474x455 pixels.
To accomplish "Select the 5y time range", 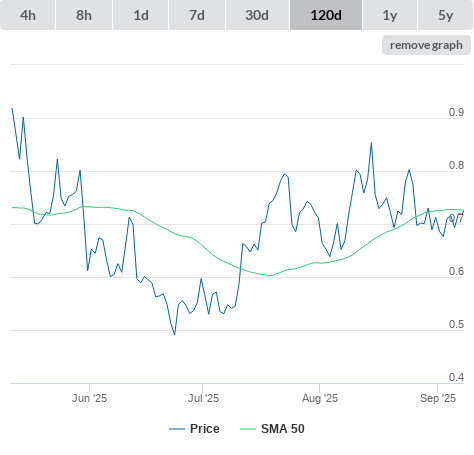I will coord(446,15).
